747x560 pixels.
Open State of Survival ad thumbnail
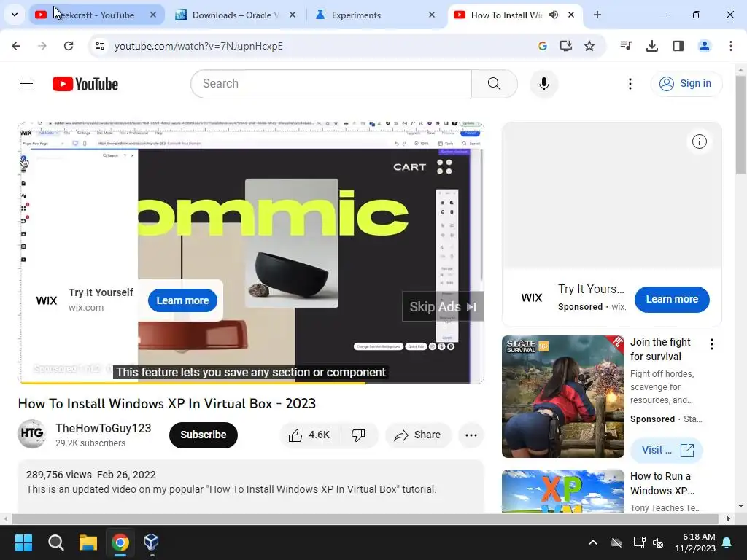pyautogui.click(x=562, y=397)
